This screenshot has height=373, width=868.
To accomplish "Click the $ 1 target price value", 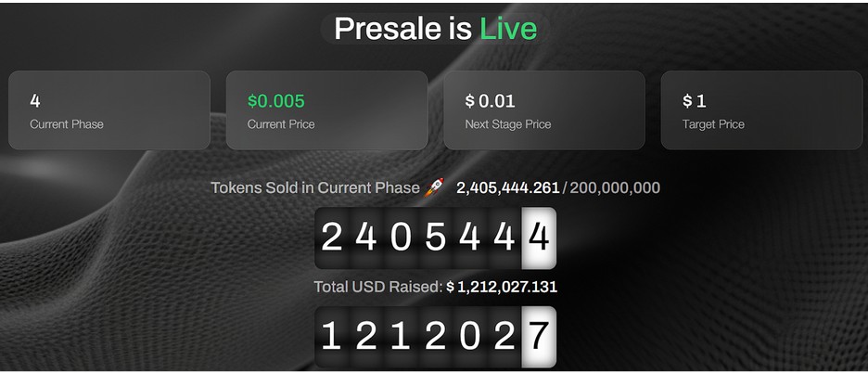I will 695,101.
